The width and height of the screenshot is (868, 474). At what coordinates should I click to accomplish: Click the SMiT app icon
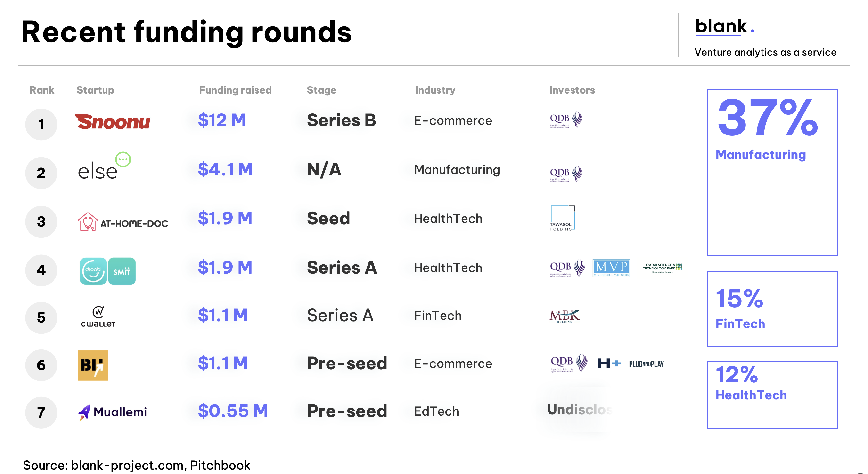[122, 271]
